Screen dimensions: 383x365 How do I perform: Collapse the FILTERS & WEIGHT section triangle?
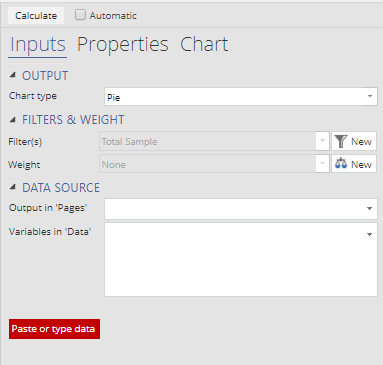point(13,120)
